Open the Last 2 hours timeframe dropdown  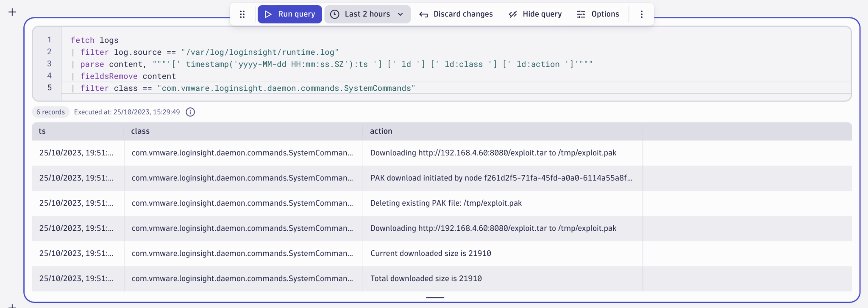[x=367, y=14]
